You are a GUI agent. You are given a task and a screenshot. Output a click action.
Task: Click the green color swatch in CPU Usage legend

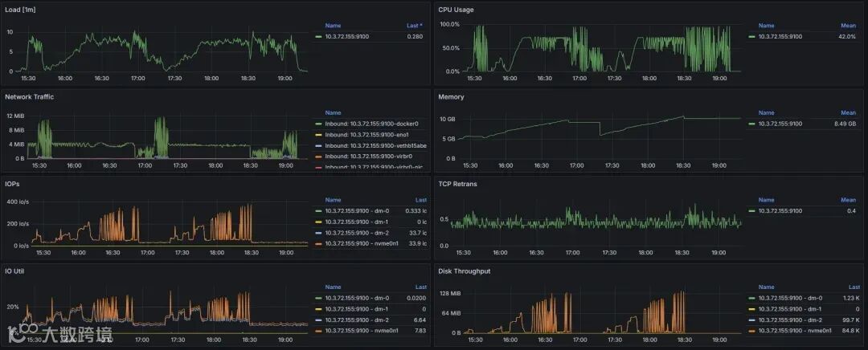pos(751,36)
